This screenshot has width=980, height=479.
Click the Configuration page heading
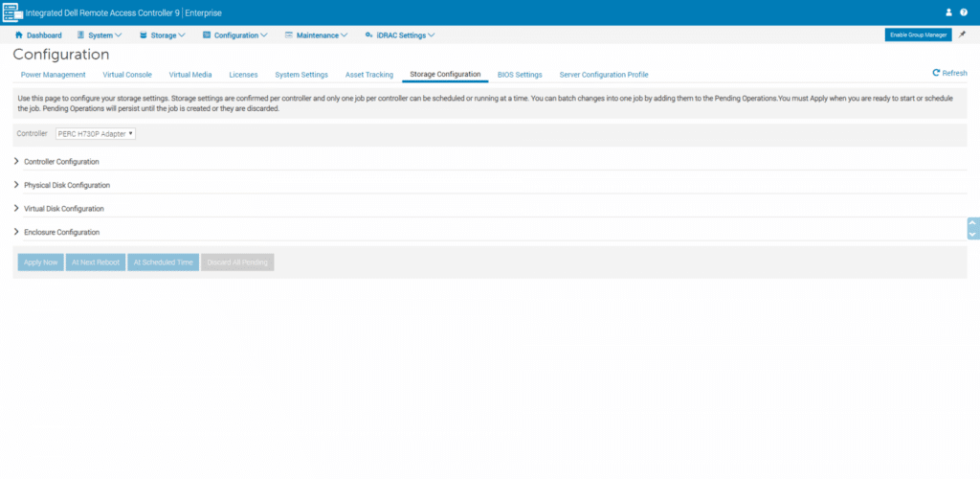(61, 55)
